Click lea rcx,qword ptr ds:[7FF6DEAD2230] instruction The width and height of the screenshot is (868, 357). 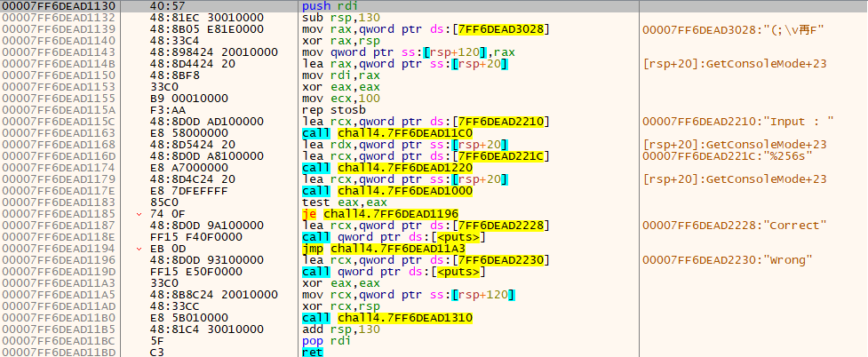tap(426, 260)
